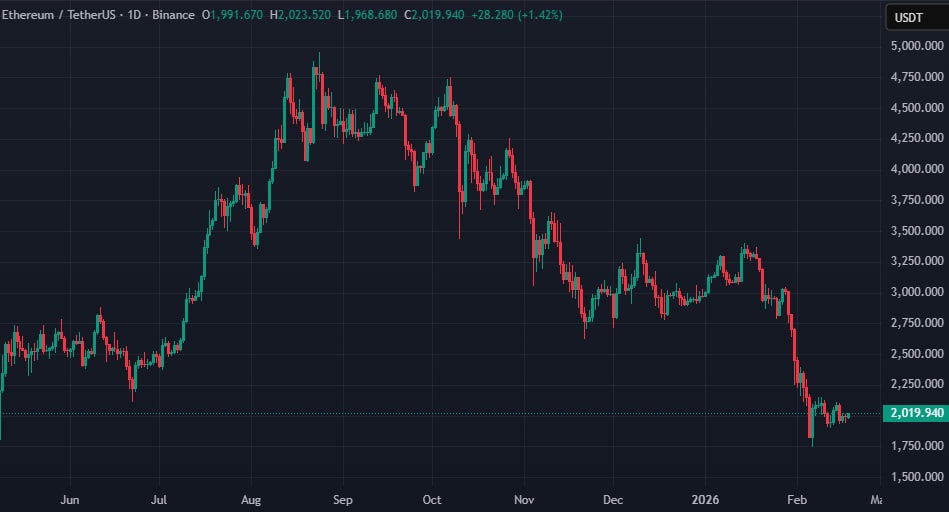The width and height of the screenshot is (949, 512).
Task: Click the 3,250.000 price axis label
Action: [x=917, y=261]
